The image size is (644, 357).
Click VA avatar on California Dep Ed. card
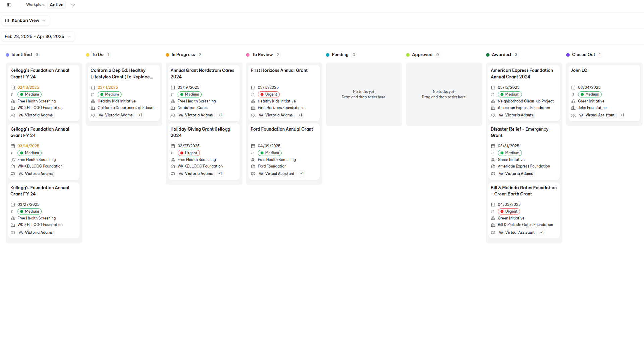click(101, 115)
